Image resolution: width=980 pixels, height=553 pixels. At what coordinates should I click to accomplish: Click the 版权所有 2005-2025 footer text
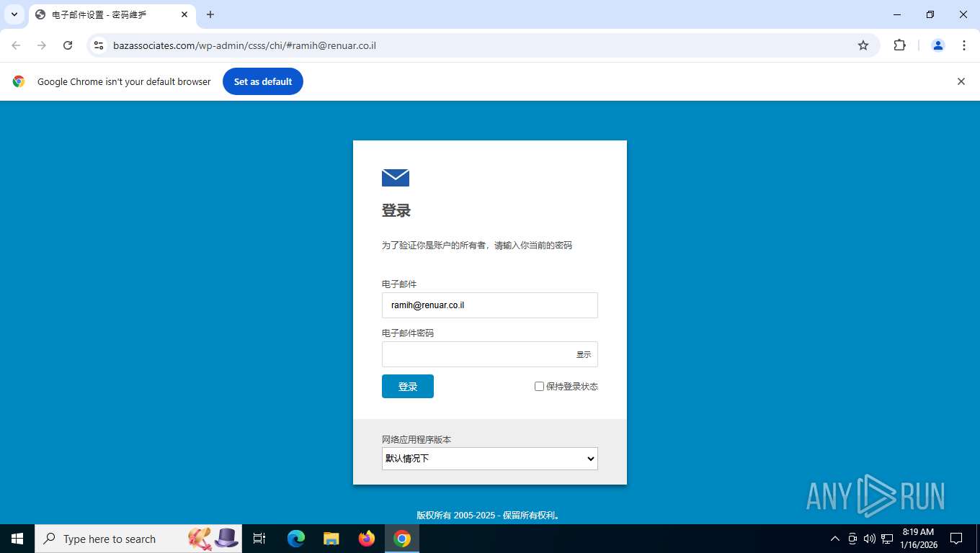click(x=490, y=516)
